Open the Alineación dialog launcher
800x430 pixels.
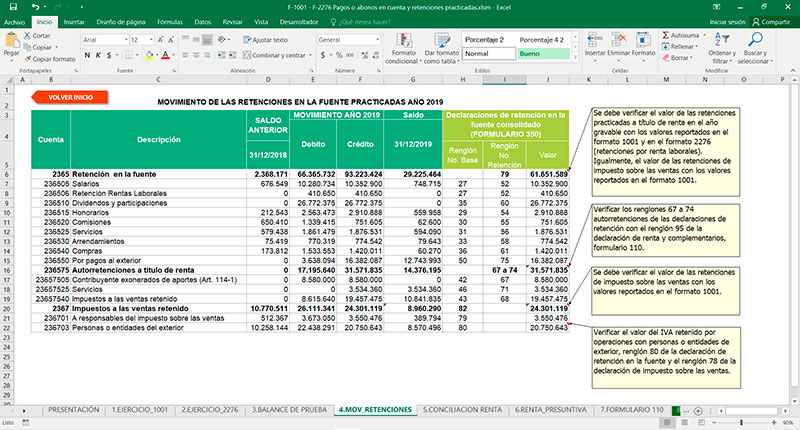311,70
